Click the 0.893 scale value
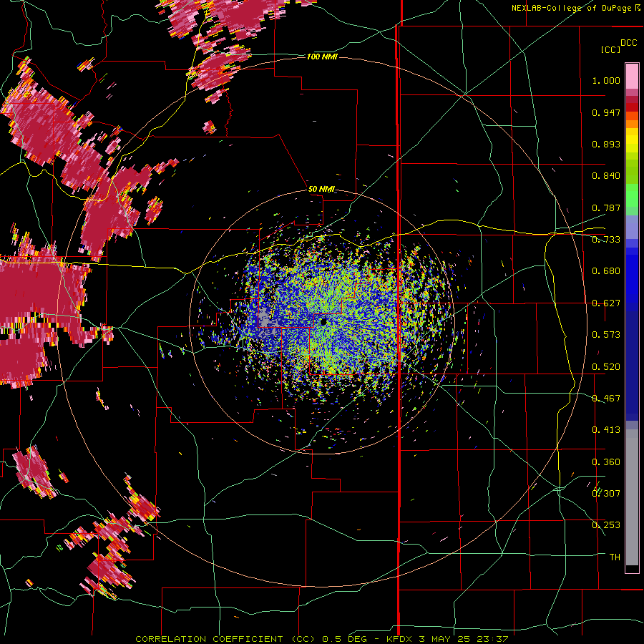The width and height of the screenshot is (644, 644). (x=606, y=144)
